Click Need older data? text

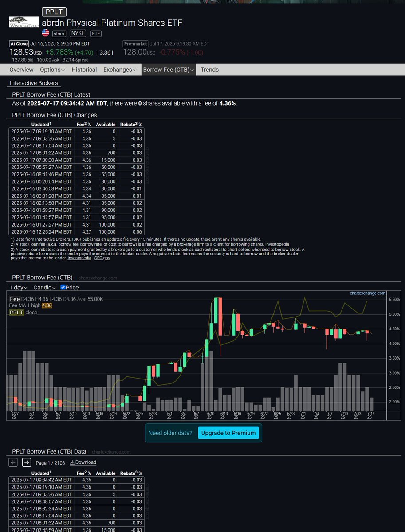(170, 433)
